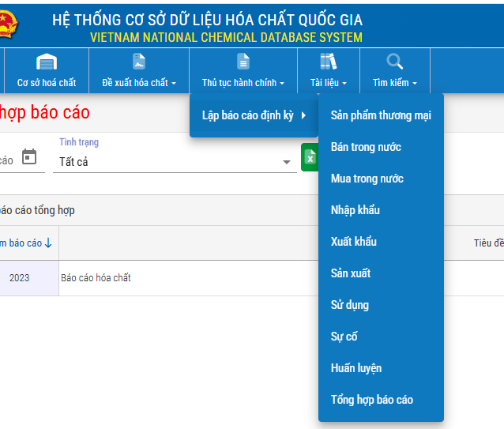
Task: Choose Tổng hợp báo cáo menu entry
Action: 371,400
